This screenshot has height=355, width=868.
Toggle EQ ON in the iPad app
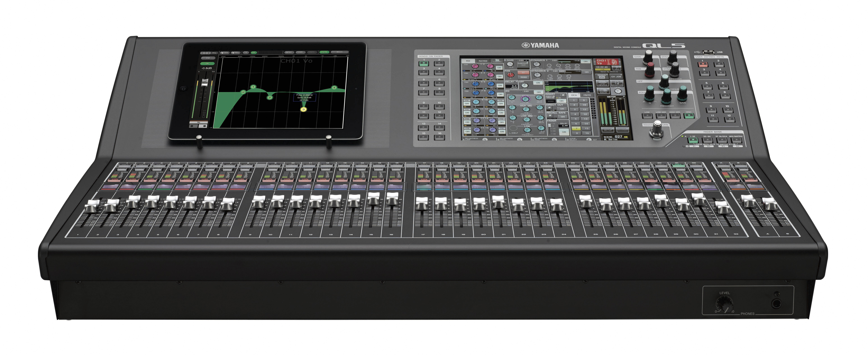[x=325, y=52]
